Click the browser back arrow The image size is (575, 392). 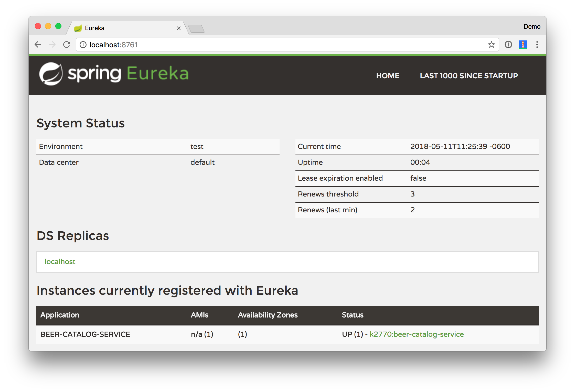coord(38,45)
